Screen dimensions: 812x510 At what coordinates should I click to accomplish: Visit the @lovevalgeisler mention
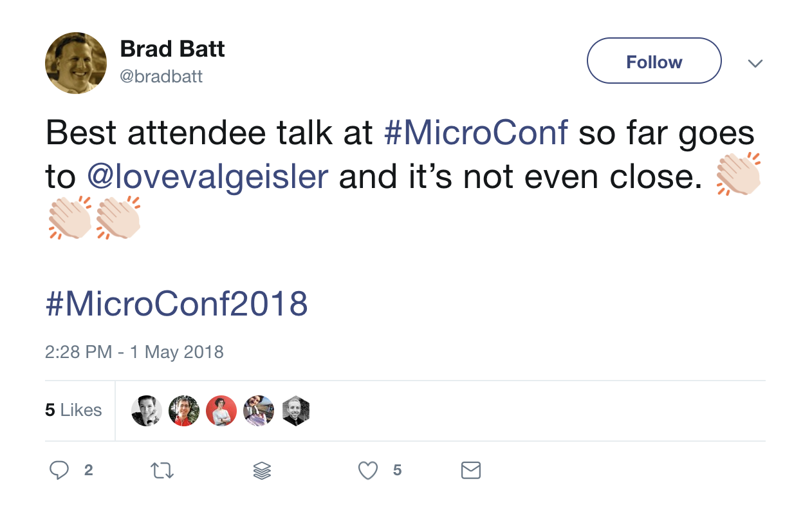point(208,177)
